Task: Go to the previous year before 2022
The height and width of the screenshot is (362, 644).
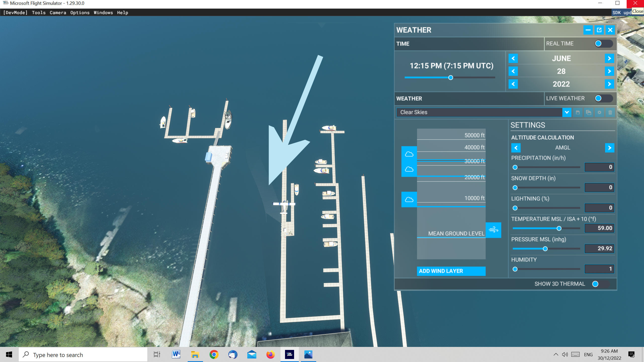Action: point(513,84)
